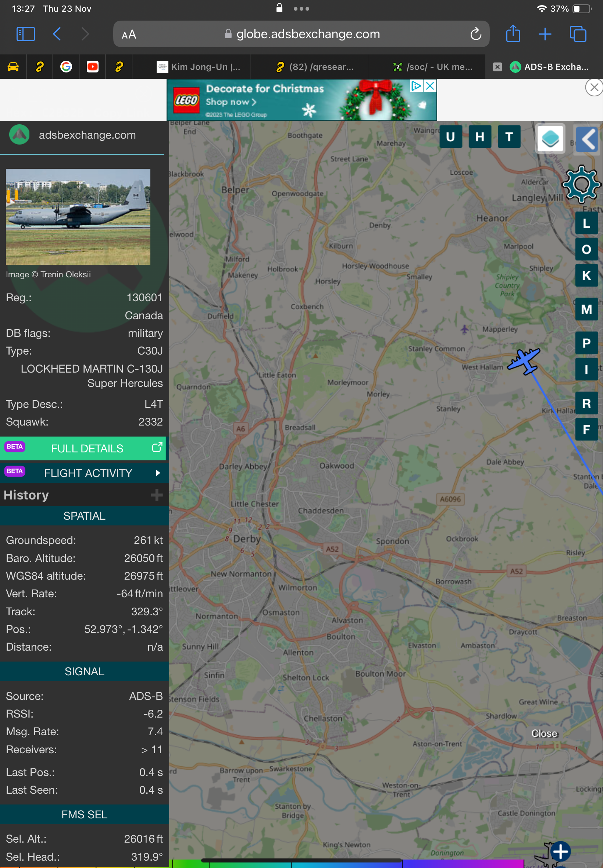This screenshot has width=603, height=868.
Task: Select the type code C30J
Action: point(150,351)
